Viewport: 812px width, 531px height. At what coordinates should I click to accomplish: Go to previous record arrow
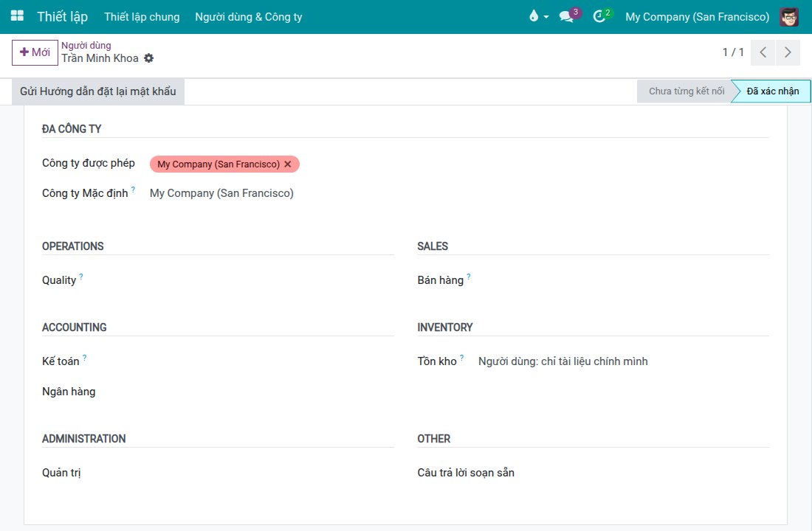click(763, 52)
